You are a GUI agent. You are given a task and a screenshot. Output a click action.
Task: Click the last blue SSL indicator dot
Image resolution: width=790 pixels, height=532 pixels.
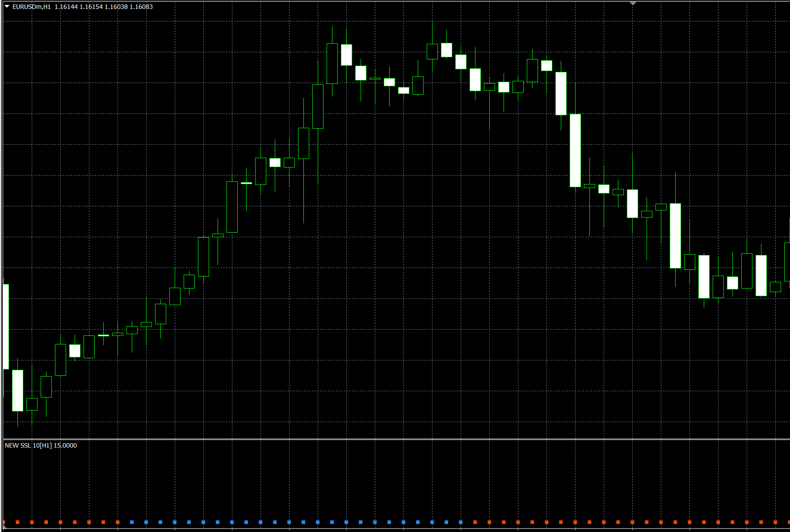click(x=461, y=522)
